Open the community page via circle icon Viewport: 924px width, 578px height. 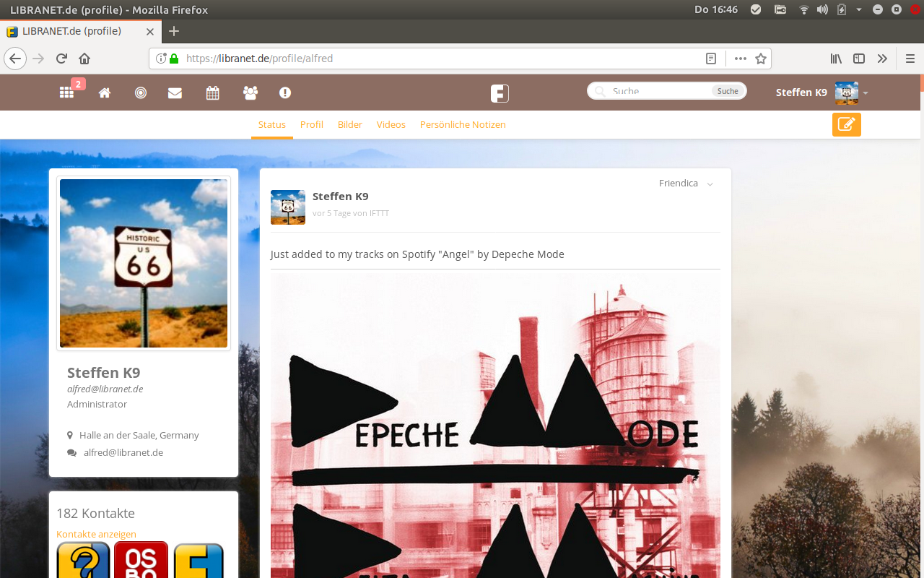click(140, 92)
